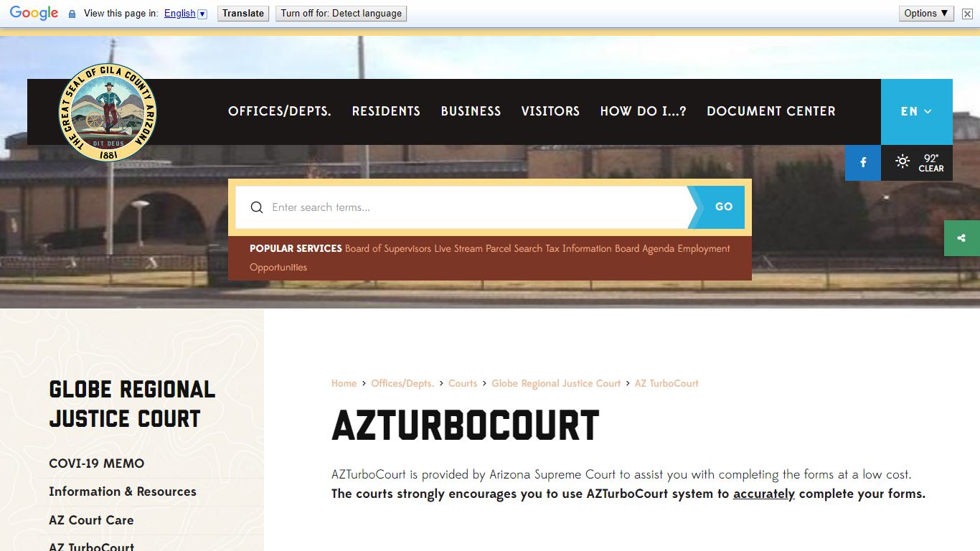
Task: Click the green share icon
Action: [962, 238]
